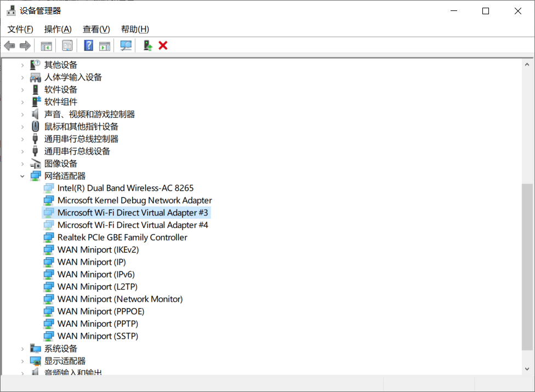Select WAN Miniport (Network Monitor)
This screenshot has height=392, width=535.
(x=119, y=299)
